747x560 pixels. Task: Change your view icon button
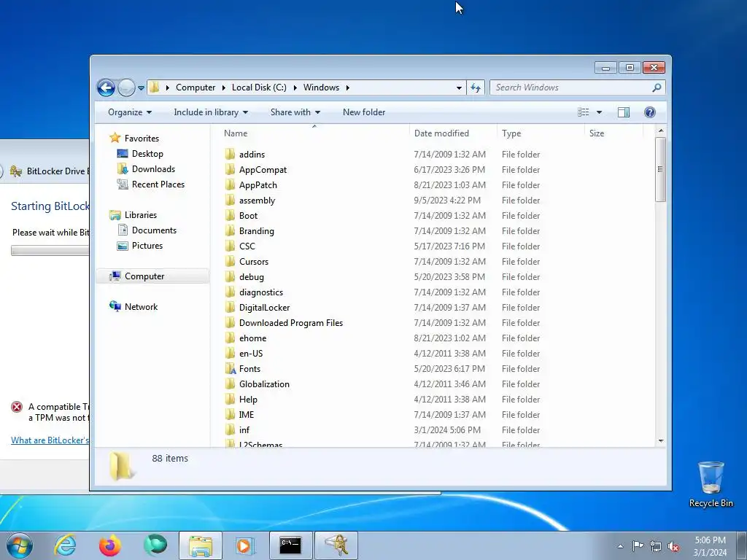click(583, 112)
